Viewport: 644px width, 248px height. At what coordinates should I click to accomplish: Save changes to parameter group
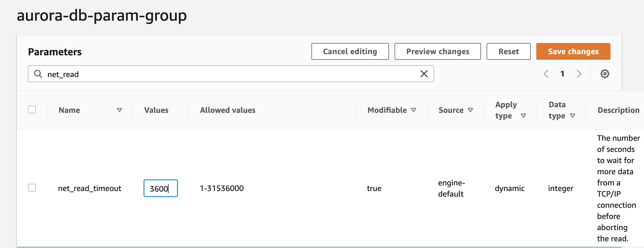point(573,51)
